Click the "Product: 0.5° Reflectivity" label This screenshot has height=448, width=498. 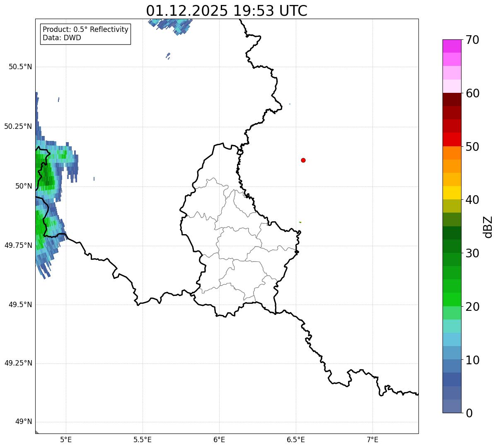point(85,30)
